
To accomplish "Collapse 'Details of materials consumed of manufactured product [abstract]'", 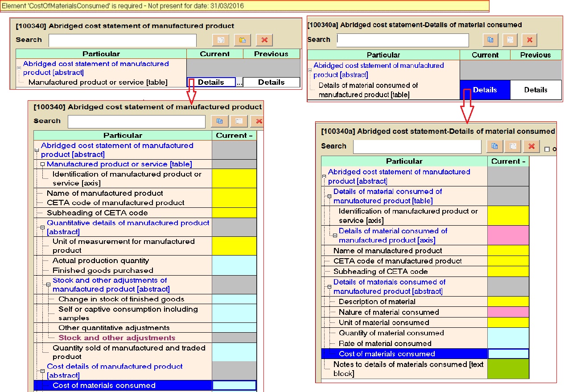I will click(329, 287).
